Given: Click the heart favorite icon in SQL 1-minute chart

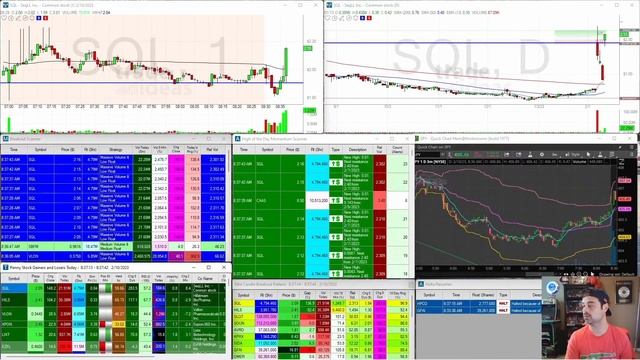Looking at the screenshot, I should coord(4,18).
